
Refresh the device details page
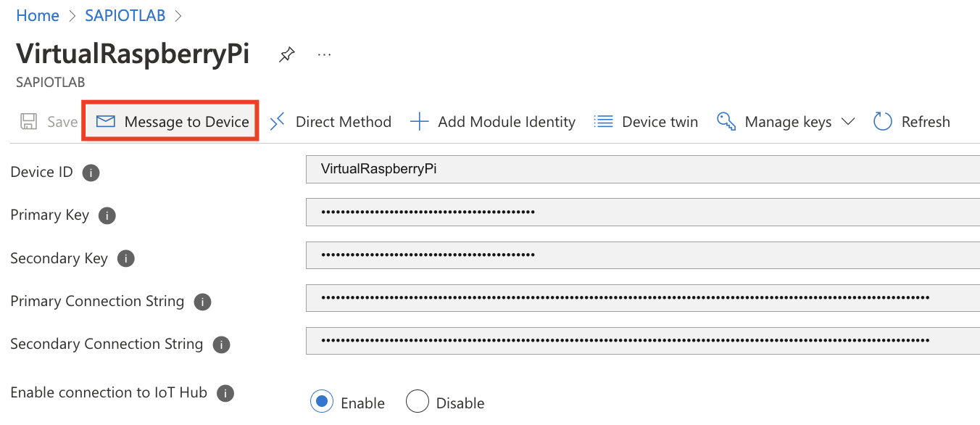pyautogui.click(x=911, y=121)
